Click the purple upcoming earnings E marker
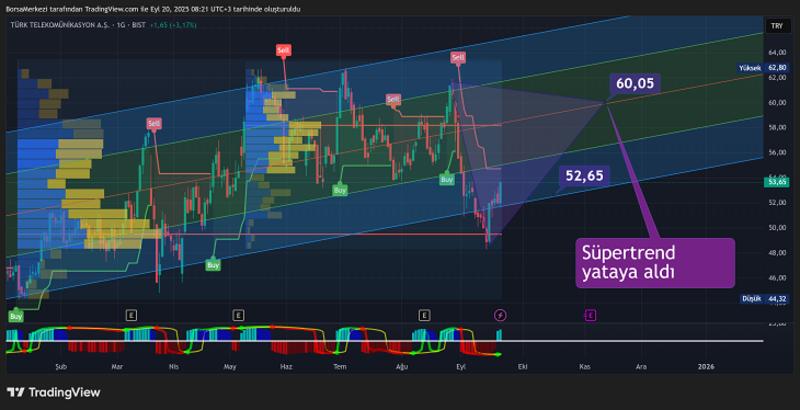800x410 pixels. click(590, 316)
